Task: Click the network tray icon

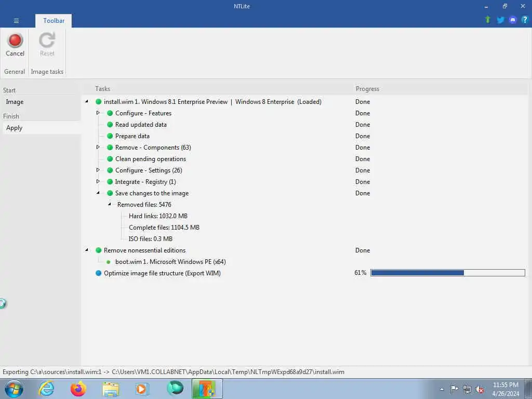Action: [x=467, y=389]
